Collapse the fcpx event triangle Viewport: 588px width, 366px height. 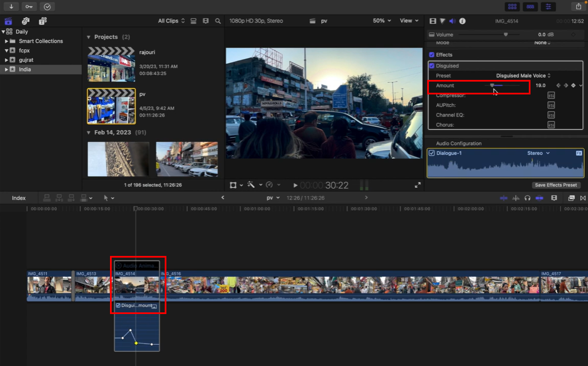(6, 50)
